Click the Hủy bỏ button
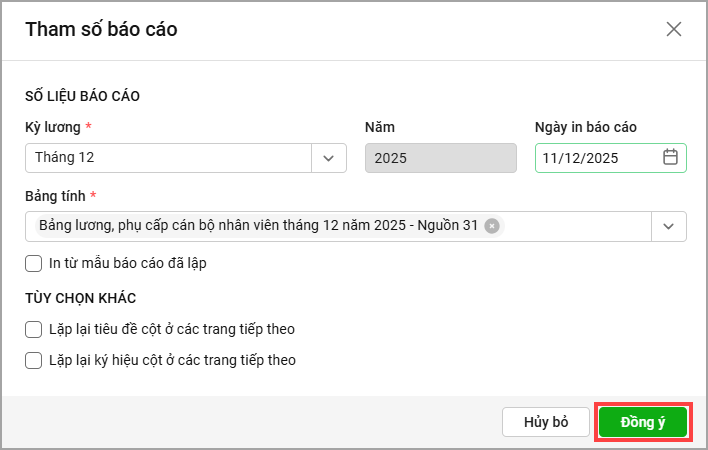This screenshot has height=450, width=708. 546,422
